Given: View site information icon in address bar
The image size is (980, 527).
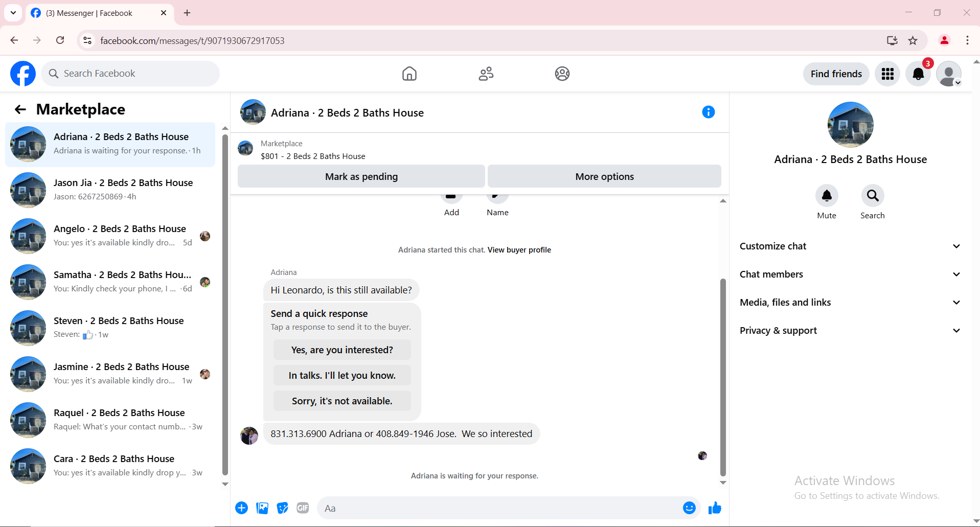Looking at the screenshot, I should coord(87,40).
